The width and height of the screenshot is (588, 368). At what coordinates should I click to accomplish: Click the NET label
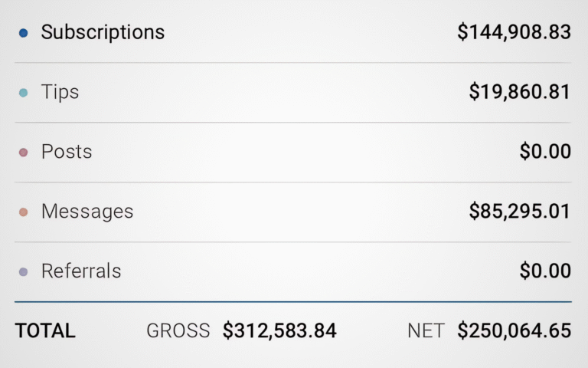point(426,331)
